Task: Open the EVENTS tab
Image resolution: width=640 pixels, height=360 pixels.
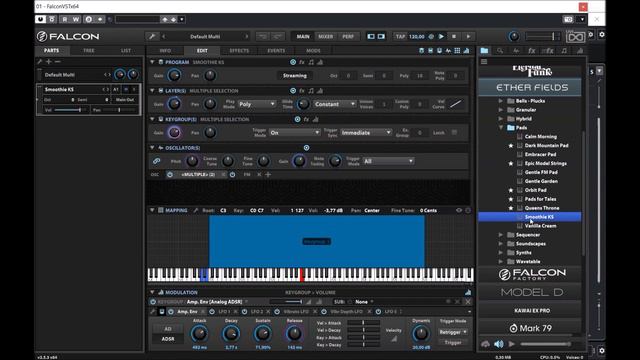Action: point(276,51)
